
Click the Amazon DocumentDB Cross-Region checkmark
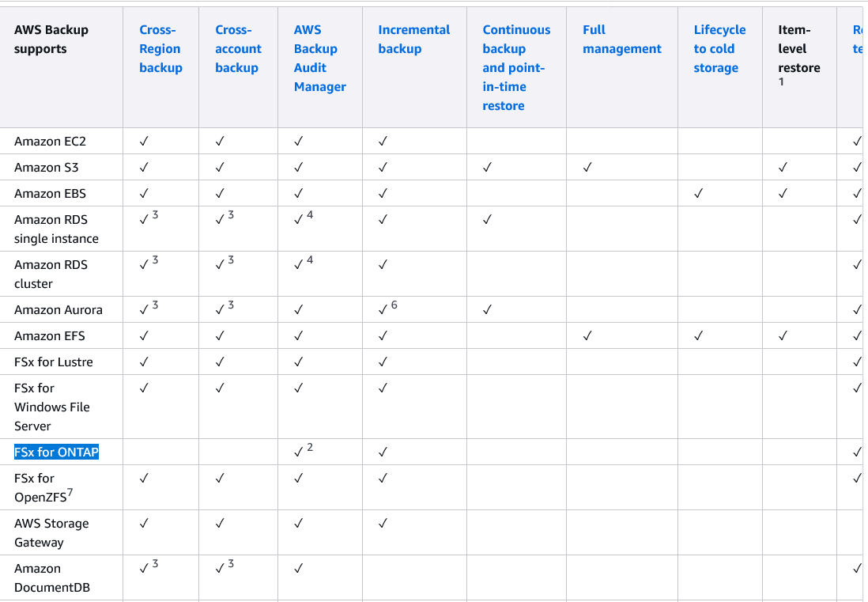144,569
